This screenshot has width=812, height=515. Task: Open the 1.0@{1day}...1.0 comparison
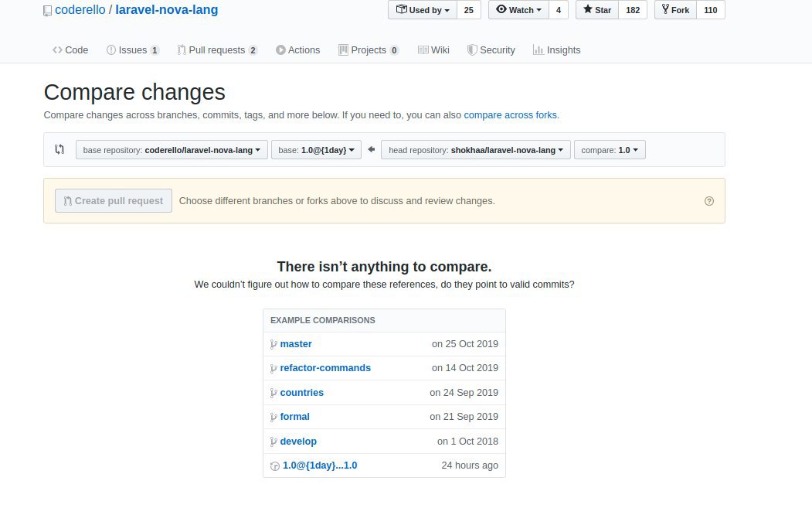[x=320, y=466]
